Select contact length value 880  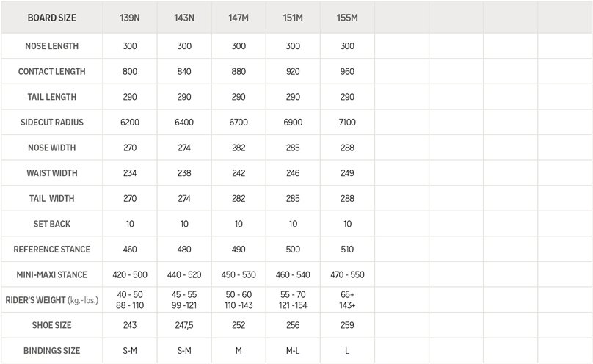239,72
